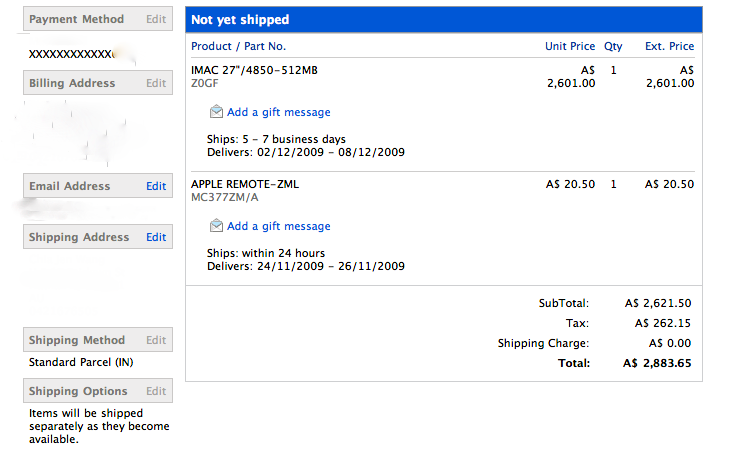Click the Ext. Price column header
This screenshot has width=748, height=451.
(x=669, y=46)
